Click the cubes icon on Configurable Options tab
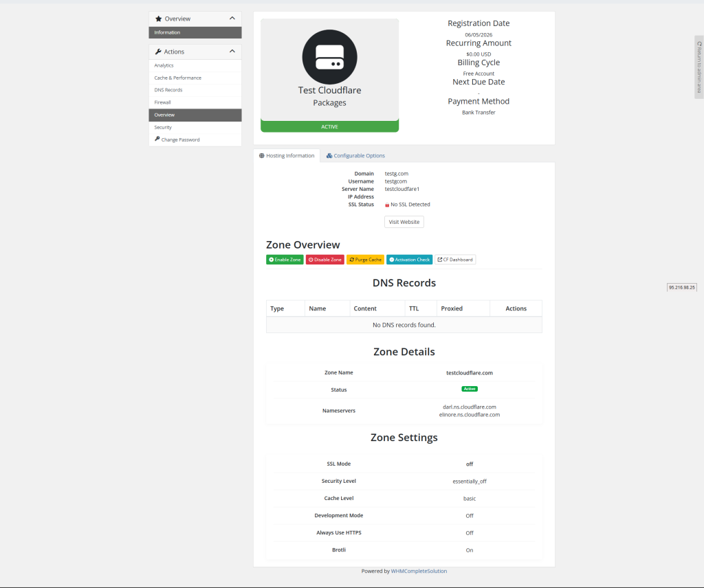 coord(329,156)
